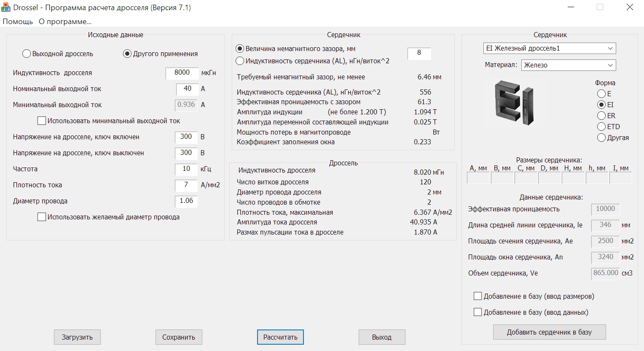
Task: Select the 'Выходной дроссель' radio option
Action: point(27,54)
